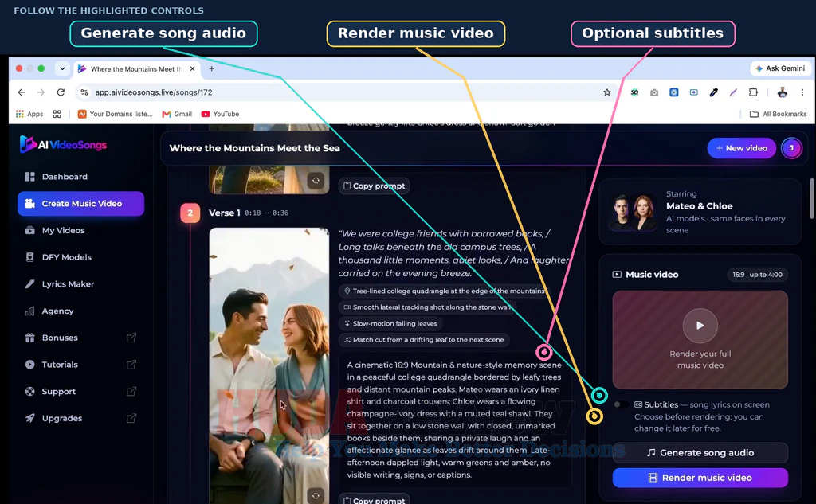Click the address bar URL

pyautogui.click(x=154, y=92)
